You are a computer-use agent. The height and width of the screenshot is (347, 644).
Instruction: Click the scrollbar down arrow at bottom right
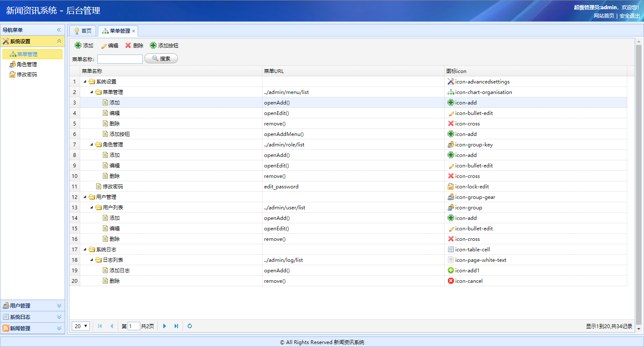639,329
